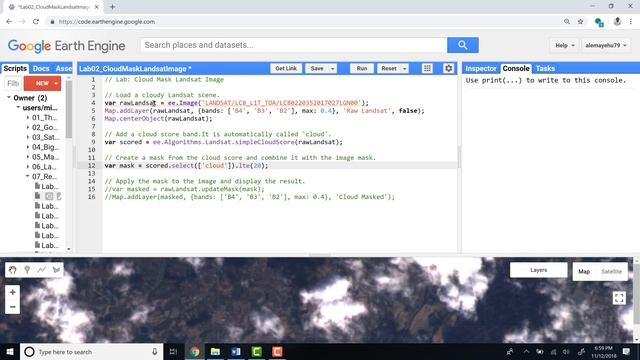Click the browser back arrow
Screen dimensions: 640x360
tap(9, 22)
